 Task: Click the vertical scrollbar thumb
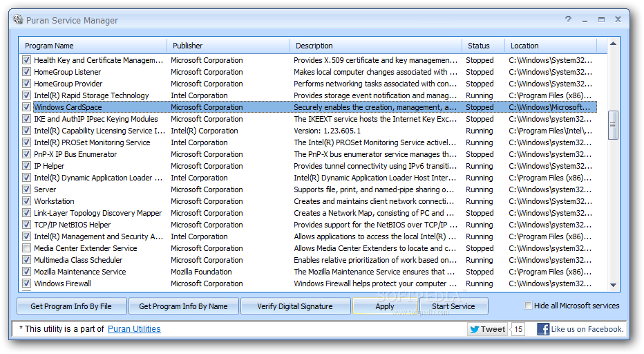[613, 125]
